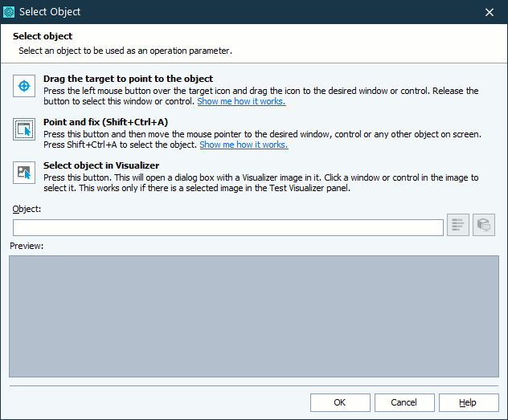
Task: Click the 'Select object in Visualizer' heading text
Action: tap(101, 165)
